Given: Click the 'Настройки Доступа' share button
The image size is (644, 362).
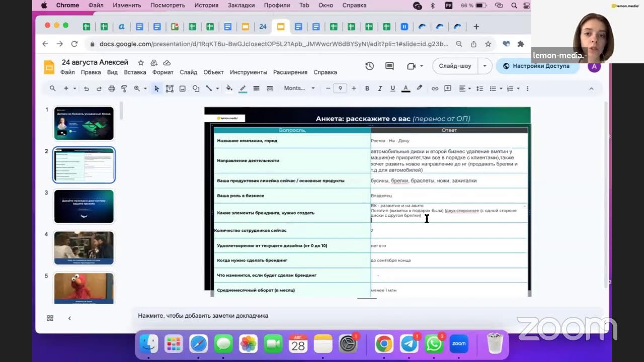Looking at the screenshot, I should pos(536,66).
